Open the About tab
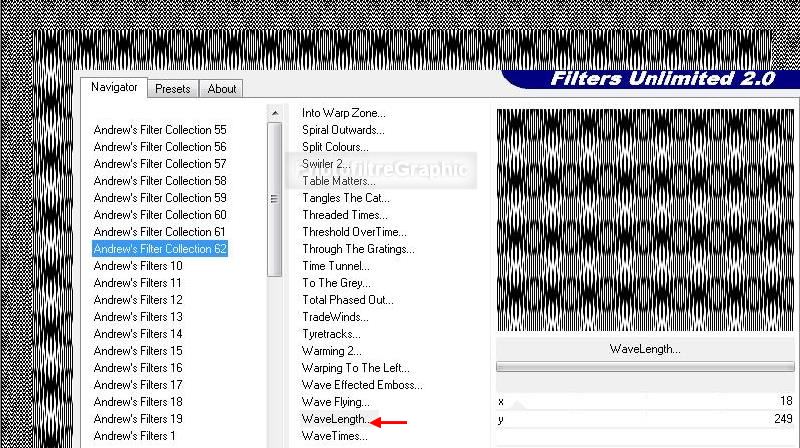Image resolution: width=800 pixels, height=448 pixels. point(222,89)
